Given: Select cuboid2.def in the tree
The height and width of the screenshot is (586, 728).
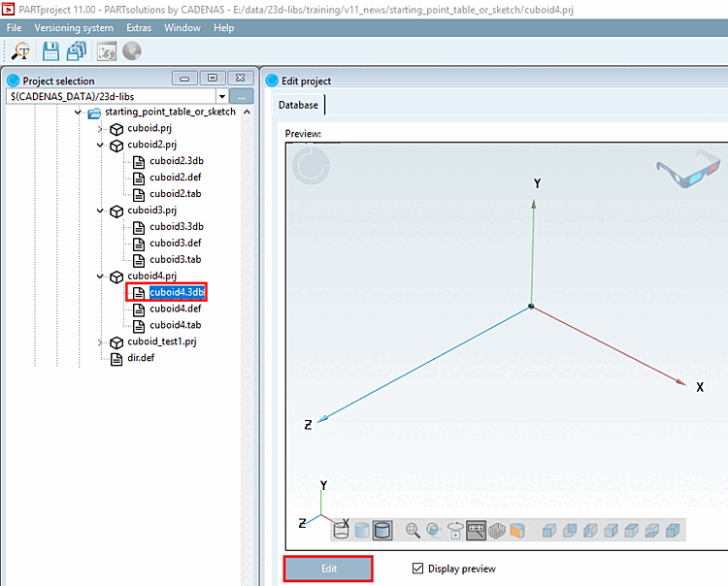Looking at the screenshot, I should point(175,178).
